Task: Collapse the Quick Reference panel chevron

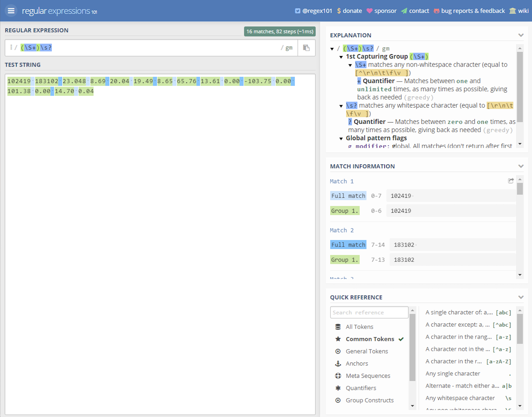Action: [x=521, y=297]
